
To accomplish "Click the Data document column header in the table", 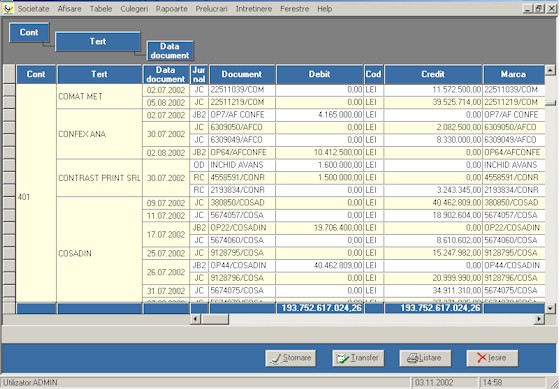I will (166, 74).
